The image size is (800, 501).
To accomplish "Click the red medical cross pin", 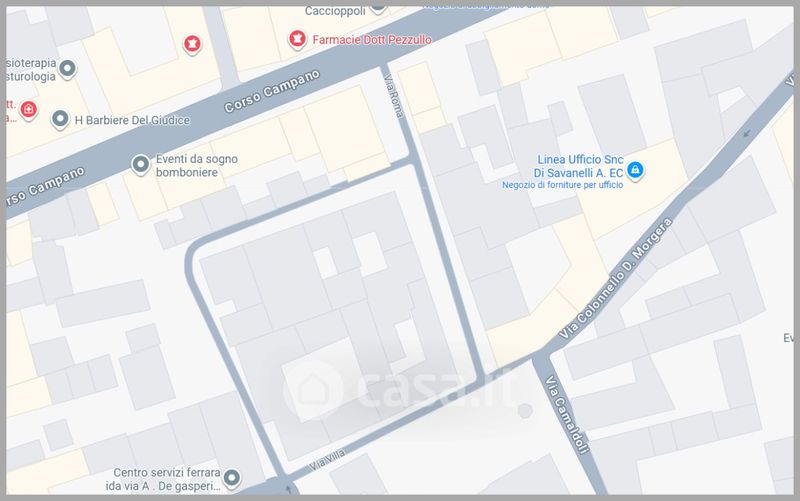I will (29, 110).
